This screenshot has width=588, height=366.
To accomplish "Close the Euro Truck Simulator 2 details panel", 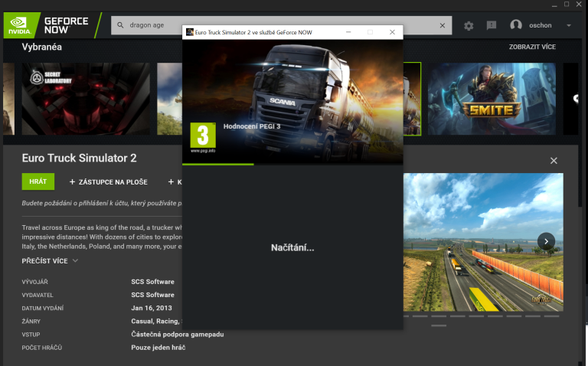I will pyautogui.click(x=554, y=161).
